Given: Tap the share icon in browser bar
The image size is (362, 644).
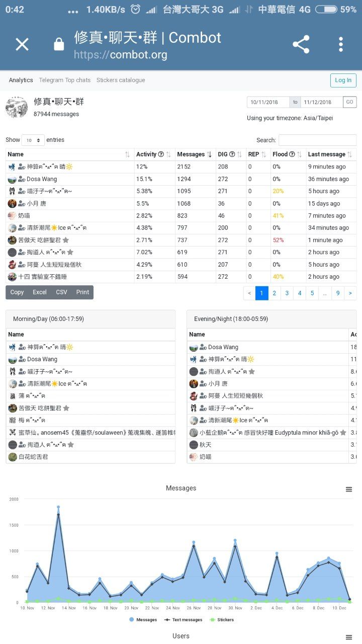Looking at the screenshot, I should tap(301, 44).
